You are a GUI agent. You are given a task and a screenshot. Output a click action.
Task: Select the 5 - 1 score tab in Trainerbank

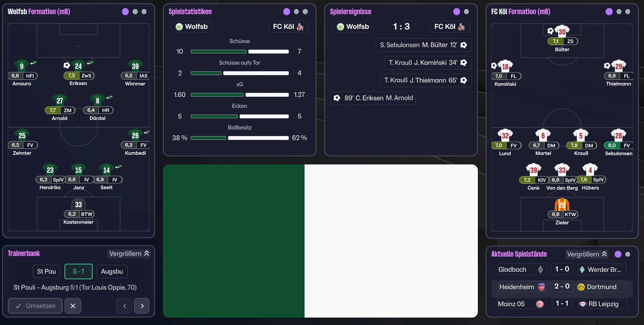point(78,271)
